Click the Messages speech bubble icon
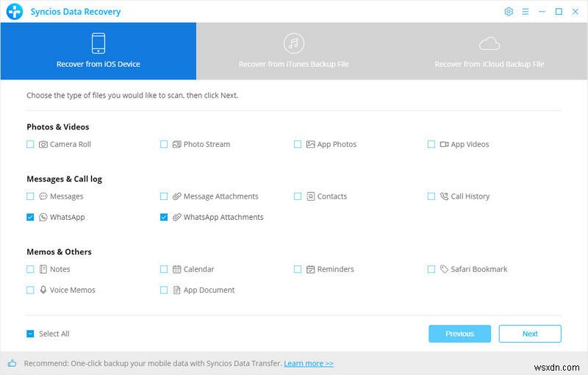 (43, 196)
